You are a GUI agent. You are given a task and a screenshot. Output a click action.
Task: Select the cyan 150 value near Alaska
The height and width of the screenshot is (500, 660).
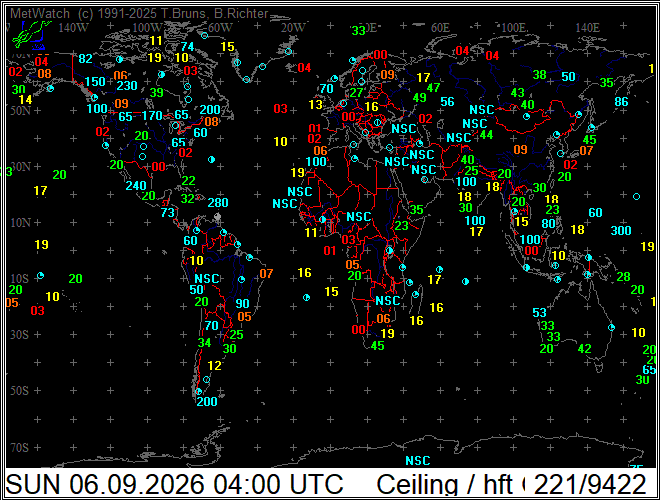point(95,82)
